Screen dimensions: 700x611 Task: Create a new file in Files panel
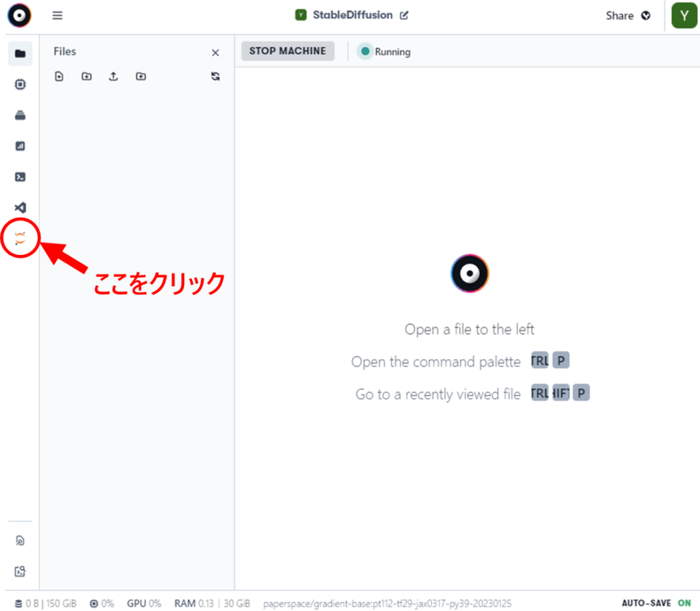(x=59, y=77)
